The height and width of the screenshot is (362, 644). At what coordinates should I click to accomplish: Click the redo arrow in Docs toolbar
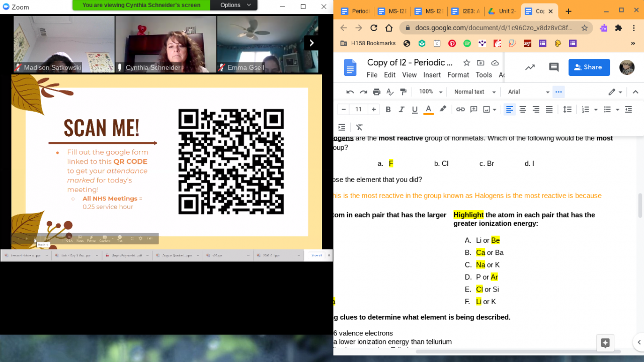[363, 92]
